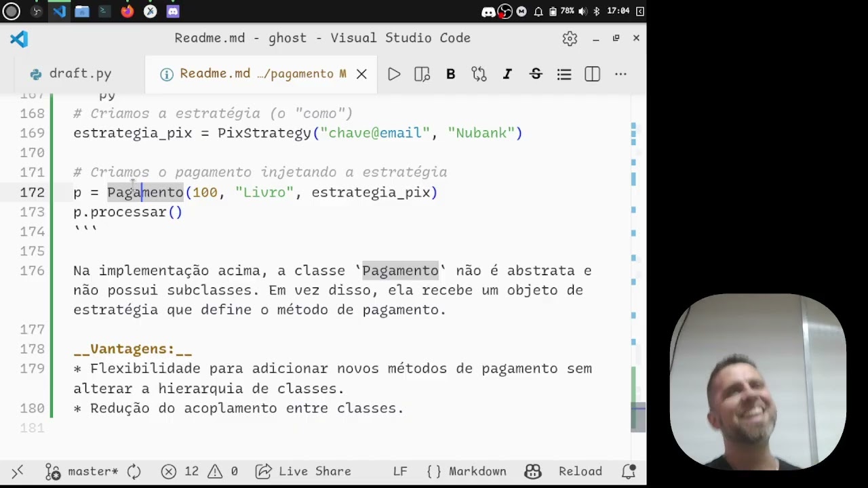Open the remote window indicator in status bar
The image size is (868, 488).
pyautogui.click(x=18, y=471)
